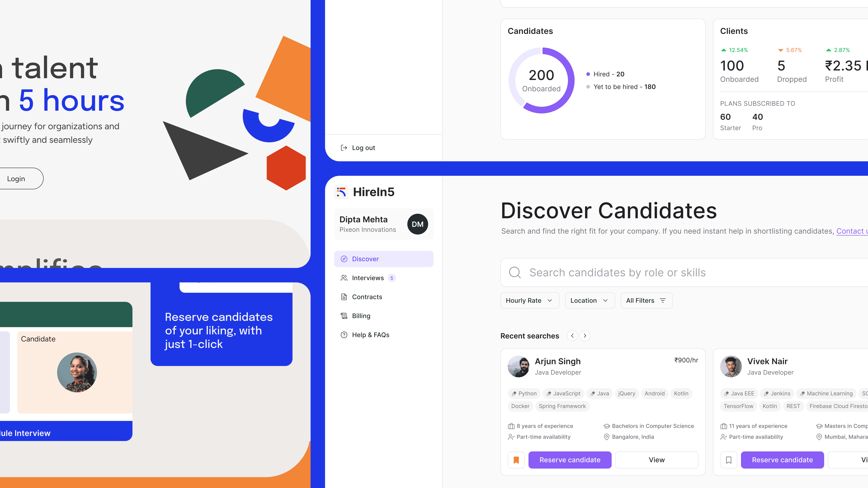The width and height of the screenshot is (868, 488).
Task: Show previous recent searches
Action: [572, 336]
